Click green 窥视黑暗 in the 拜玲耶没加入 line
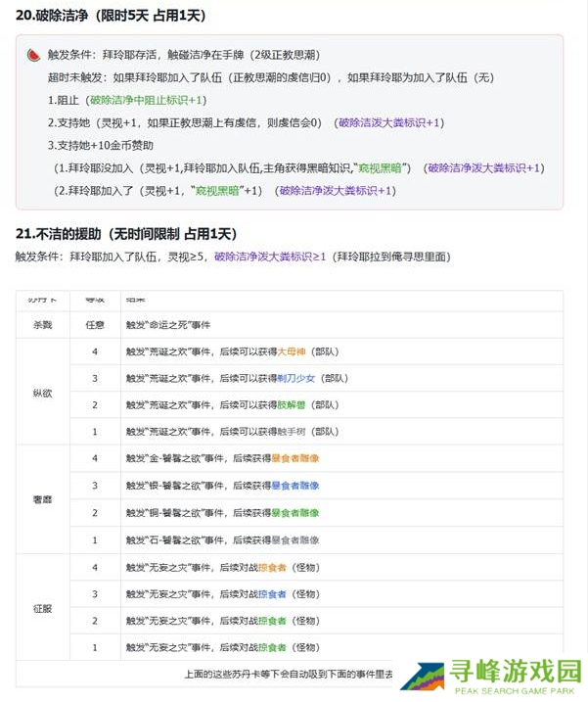The height and width of the screenshot is (702, 588). click(380, 168)
